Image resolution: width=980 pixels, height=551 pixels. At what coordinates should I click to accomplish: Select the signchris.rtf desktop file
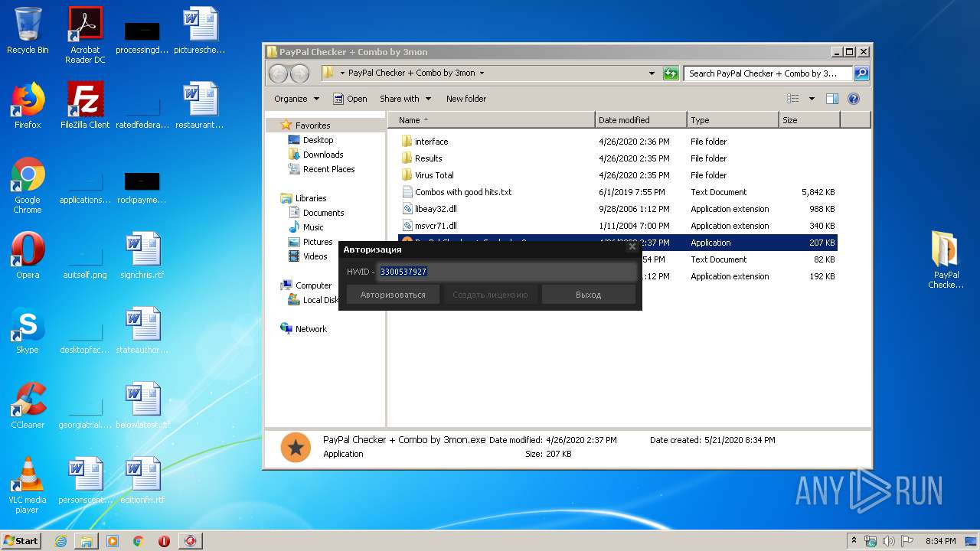(x=142, y=256)
